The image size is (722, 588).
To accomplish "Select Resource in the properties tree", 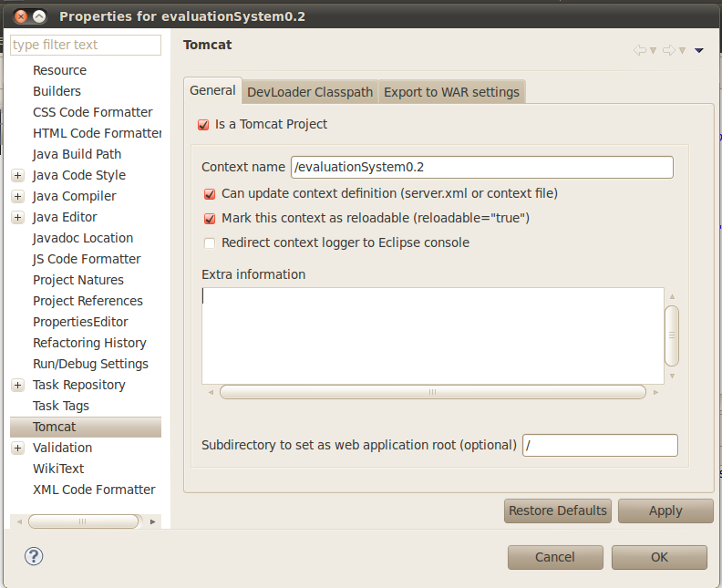I will 60,70.
